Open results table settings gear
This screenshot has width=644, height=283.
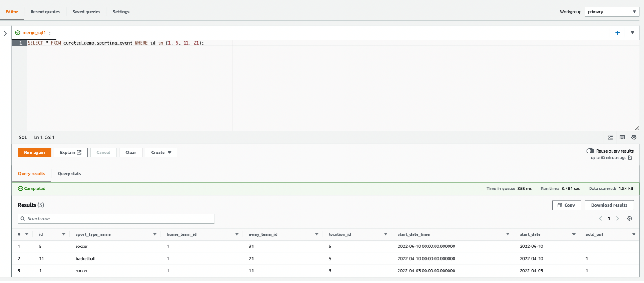pyautogui.click(x=630, y=219)
